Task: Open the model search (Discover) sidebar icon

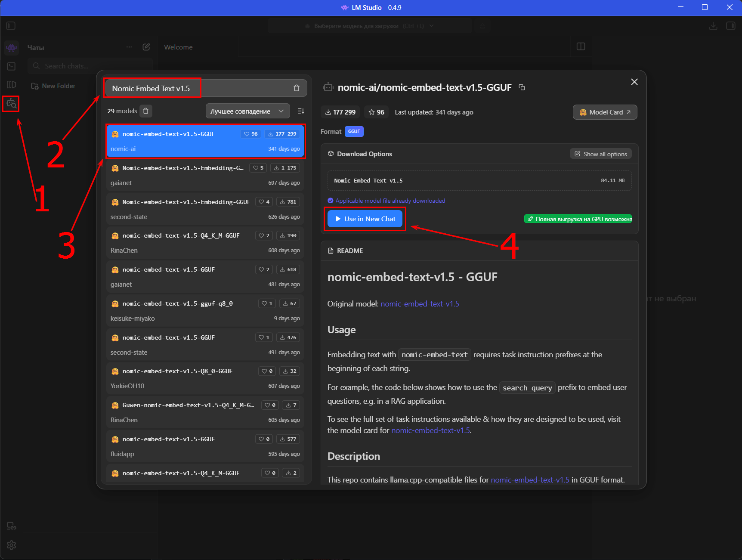Action: coord(11,103)
